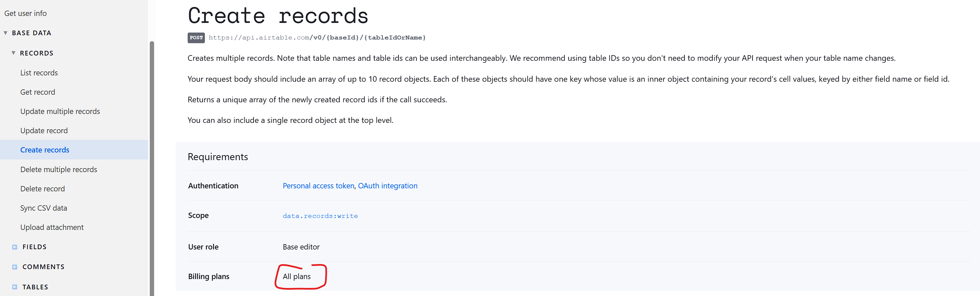Screen dimensions: 980x296
Task: Expand the FIELDS section
Action: [x=15, y=247]
